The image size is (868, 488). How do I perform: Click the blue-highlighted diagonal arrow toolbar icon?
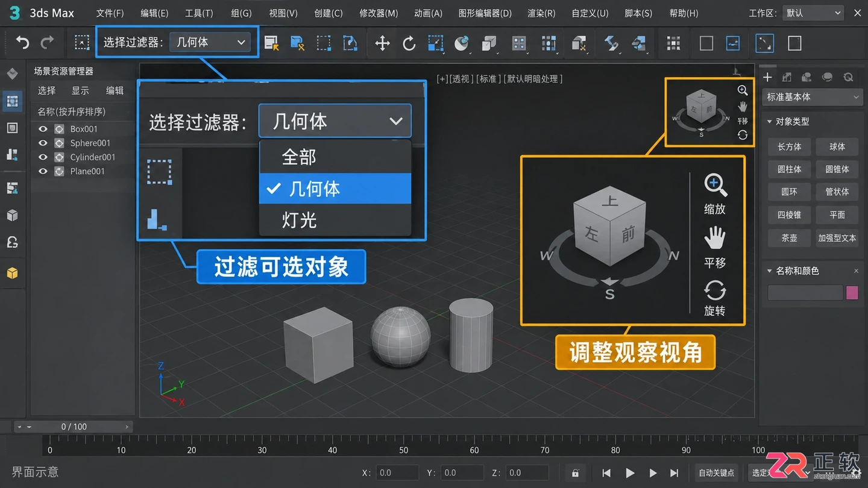(764, 43)
